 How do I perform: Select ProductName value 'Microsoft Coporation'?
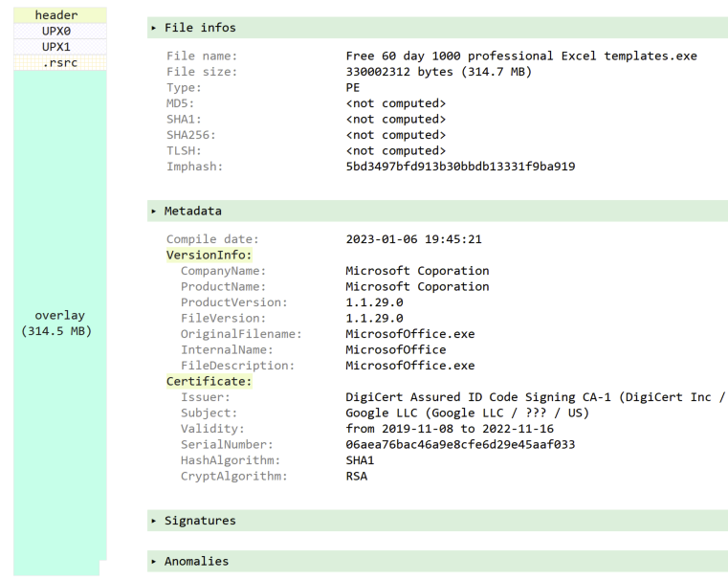[417, 286]
